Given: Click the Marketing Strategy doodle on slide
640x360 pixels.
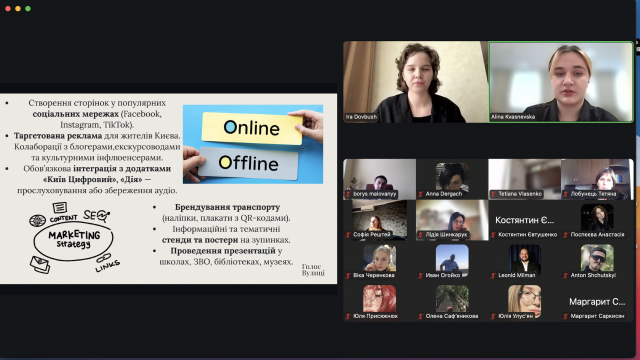Looking at the screenshot, I should coord(74,238).
